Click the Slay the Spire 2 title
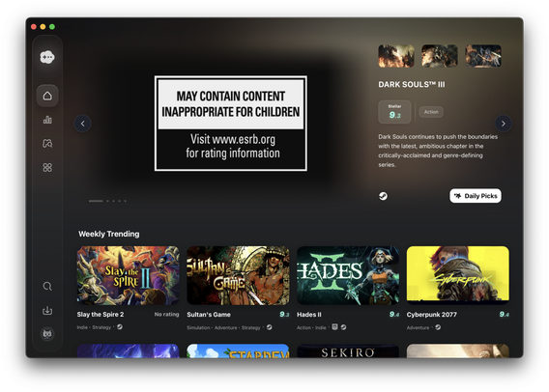This screenshot has height=392, width=549. coord(101,315)
